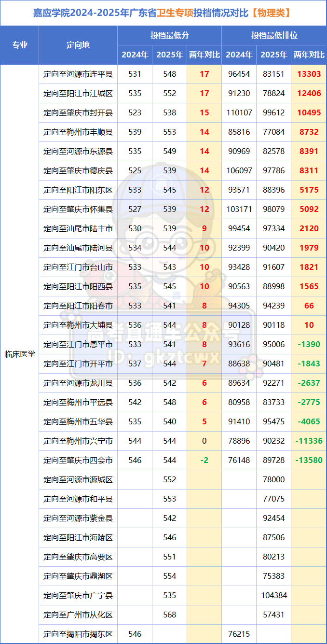Select row 定向至肇庆市鼎湖区
The height and width of the screenshot is (644, 327).
click(183, 576)
